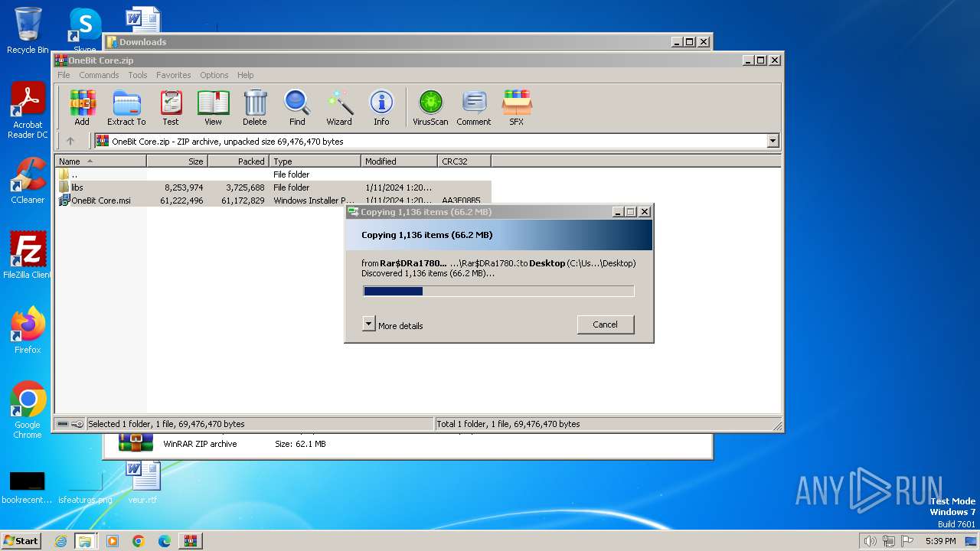Click Internet Explorer taskbar icon
The image size is (980, 551).
coord(60,541)
